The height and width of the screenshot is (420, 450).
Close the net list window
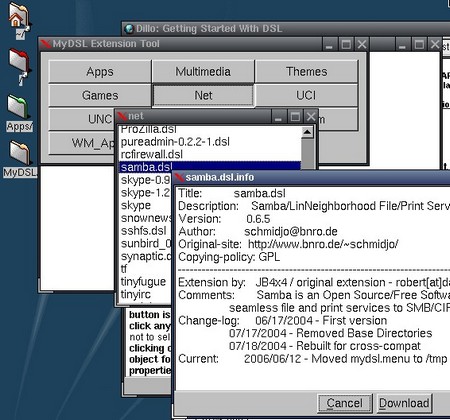pos(311,116)
